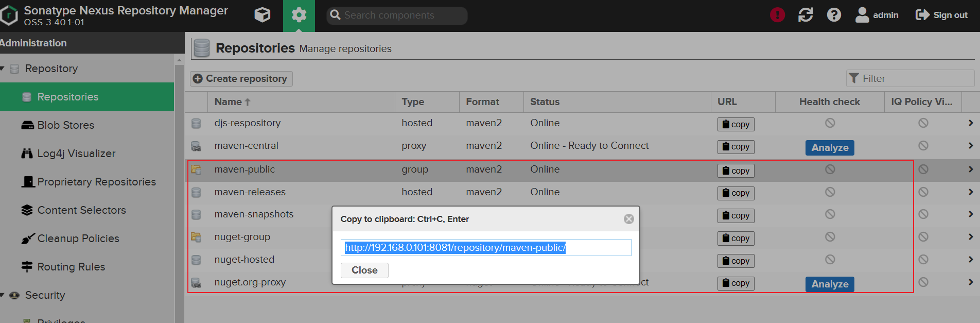Open nuget-hosted details via row chevron
The image size is (980, 323).
[x=971, y=260]
